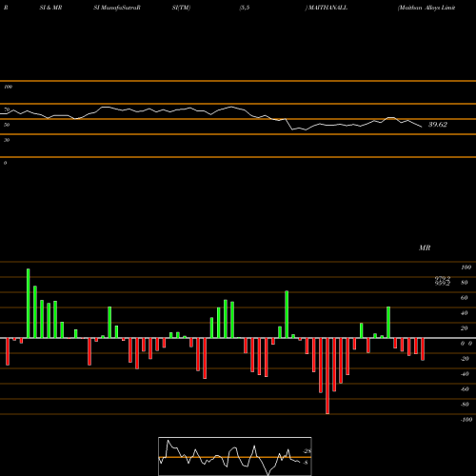Viewport: 476px width, 476px height.
Task: Click the RSI 70 level axis label
Action: click(x=7, y=109)
